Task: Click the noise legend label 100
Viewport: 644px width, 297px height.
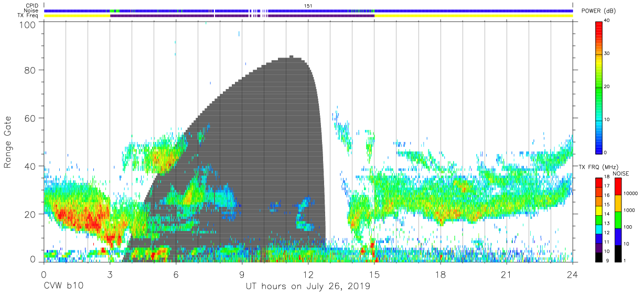Action: (628, 227)
